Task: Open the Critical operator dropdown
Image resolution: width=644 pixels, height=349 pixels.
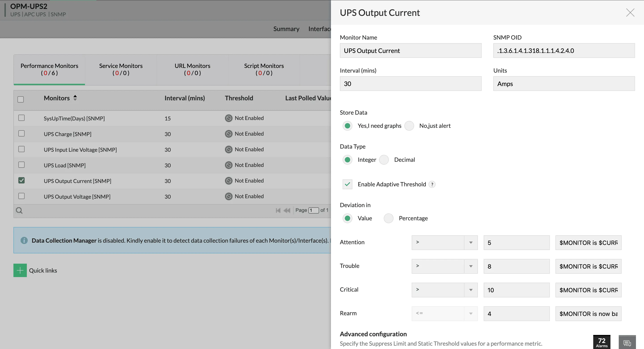Action: 445,290
